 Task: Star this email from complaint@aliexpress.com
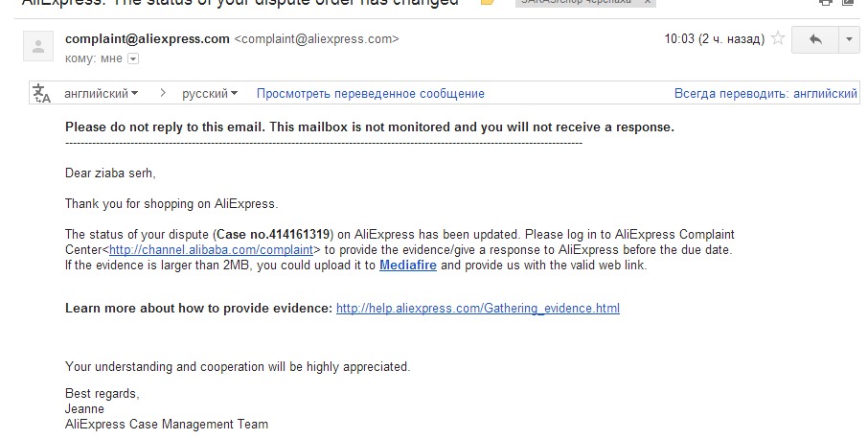click(x=778, y=38)
